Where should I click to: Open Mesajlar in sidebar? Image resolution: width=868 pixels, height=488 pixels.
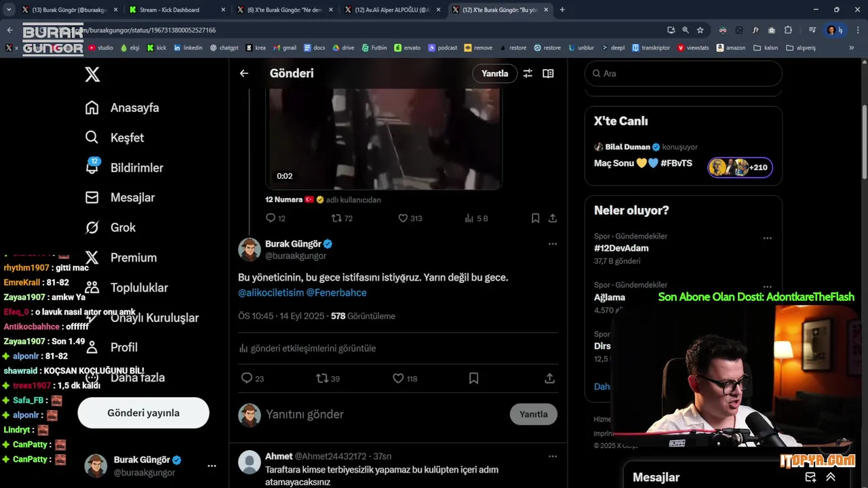[x=120, y=197]
